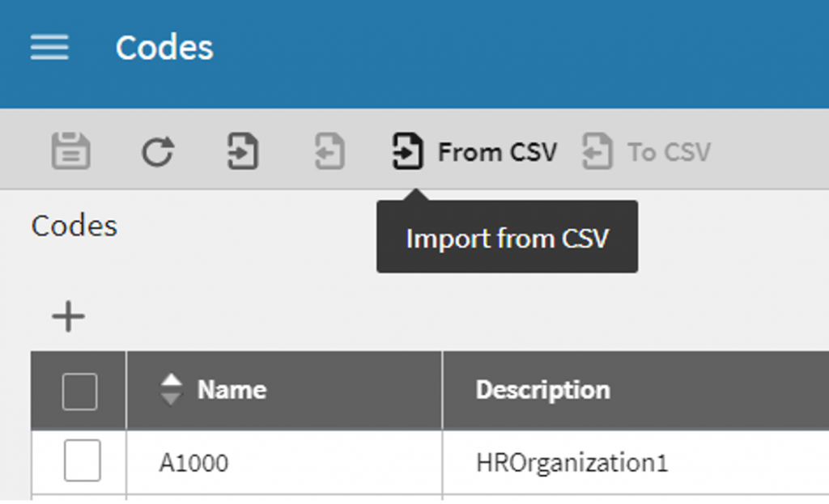Toggle sort arrows on the Name column
The image size is (829, 504).
(x=172, y=390)
